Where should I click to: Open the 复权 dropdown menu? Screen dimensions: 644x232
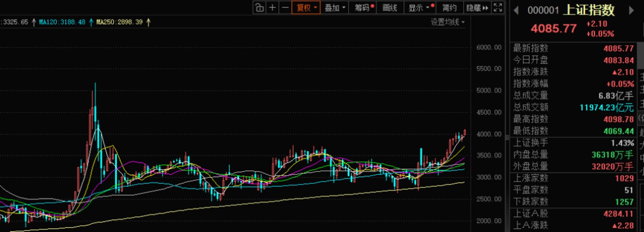[x=306, y=7]
